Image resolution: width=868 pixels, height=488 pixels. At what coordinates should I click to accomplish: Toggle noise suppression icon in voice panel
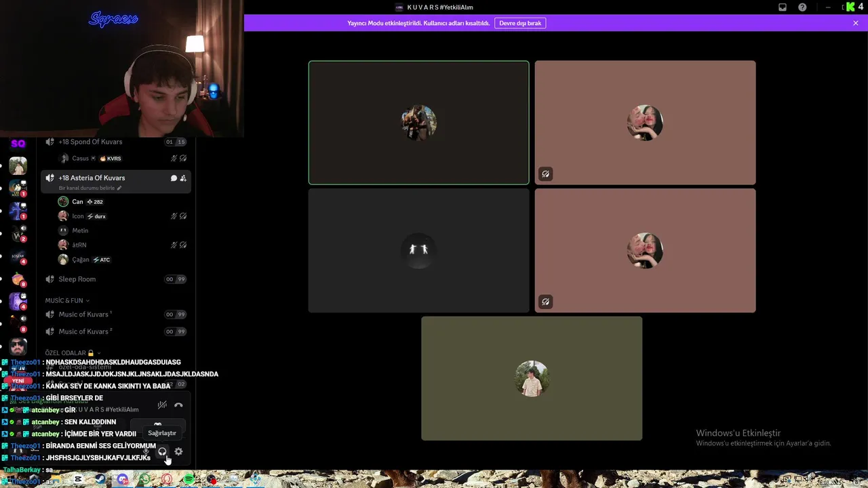click(162, 405)
